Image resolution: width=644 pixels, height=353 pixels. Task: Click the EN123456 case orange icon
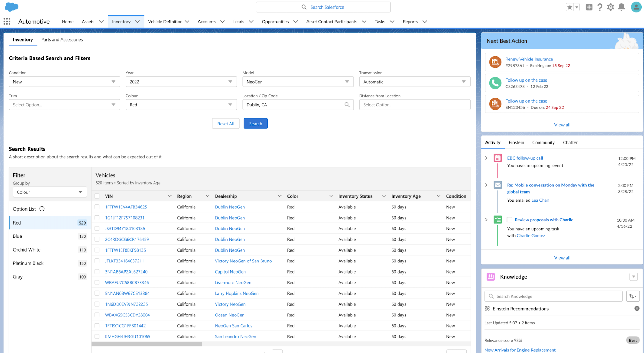[x=495, y=104]
